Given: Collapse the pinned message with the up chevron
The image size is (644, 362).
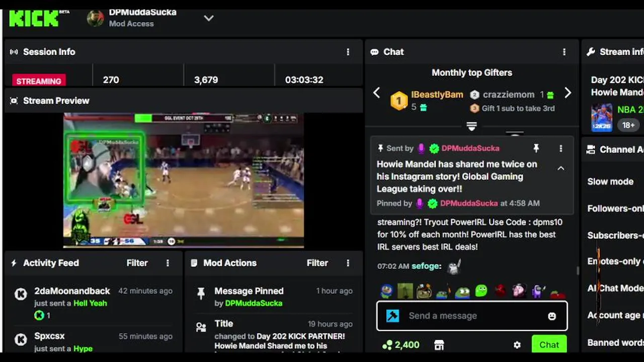Looking at the screenshot, I should [560, 168].
